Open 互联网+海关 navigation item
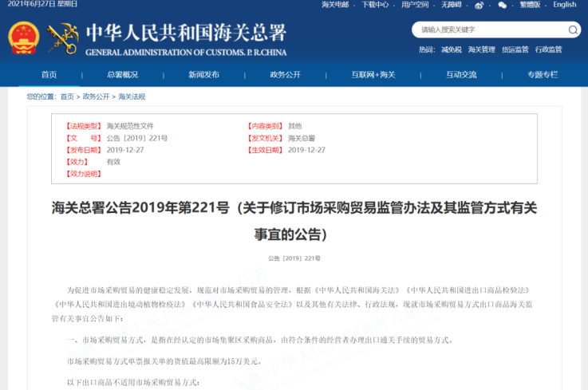The image size is (588, 390). click(373, 75)
